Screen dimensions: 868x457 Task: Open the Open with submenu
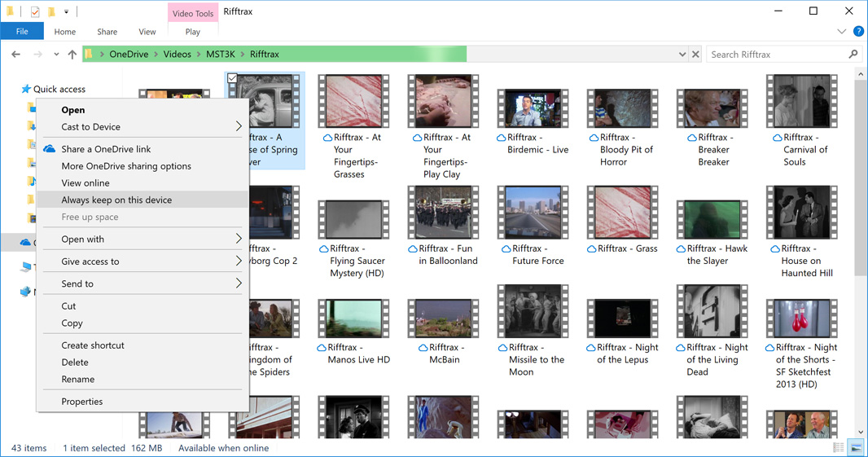82,239
